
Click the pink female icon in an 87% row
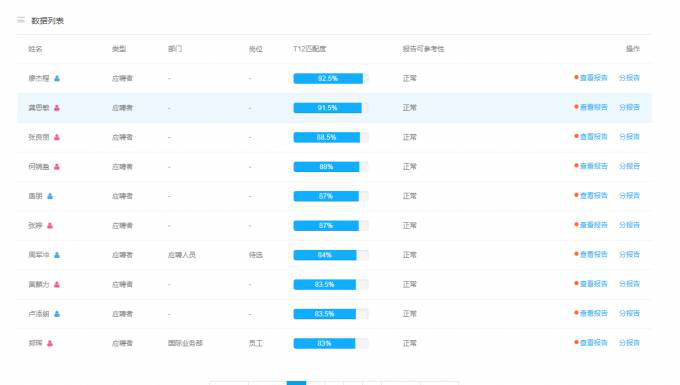pos(50,225)
